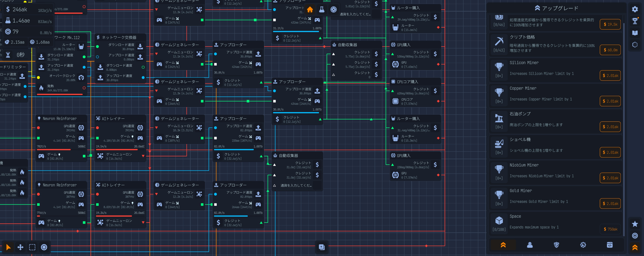644x256 pixels.
Task: Switch to the shield tab in upgrade panel
Action: [556, 245]
